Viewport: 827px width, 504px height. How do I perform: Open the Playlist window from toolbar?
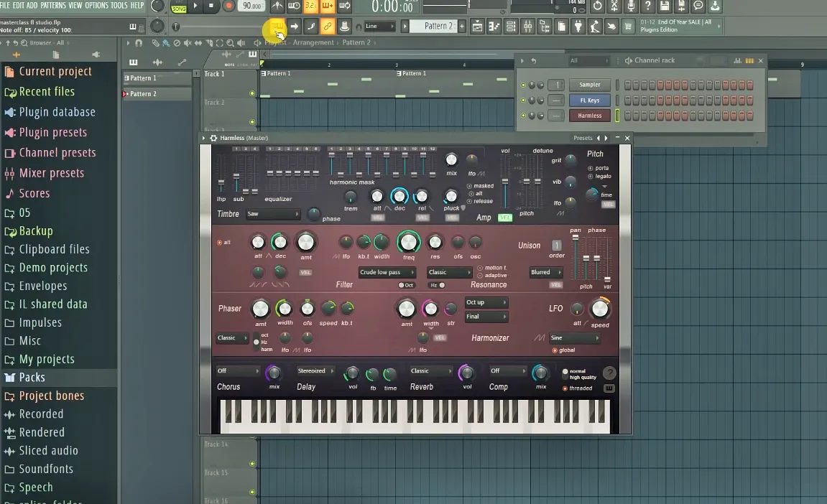[x=477, y=27]
